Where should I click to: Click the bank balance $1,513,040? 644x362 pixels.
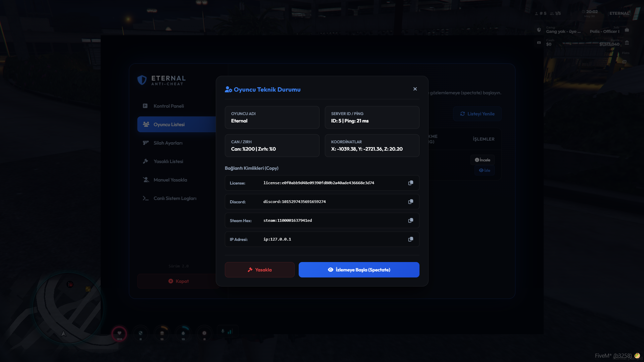coord(609,44)
